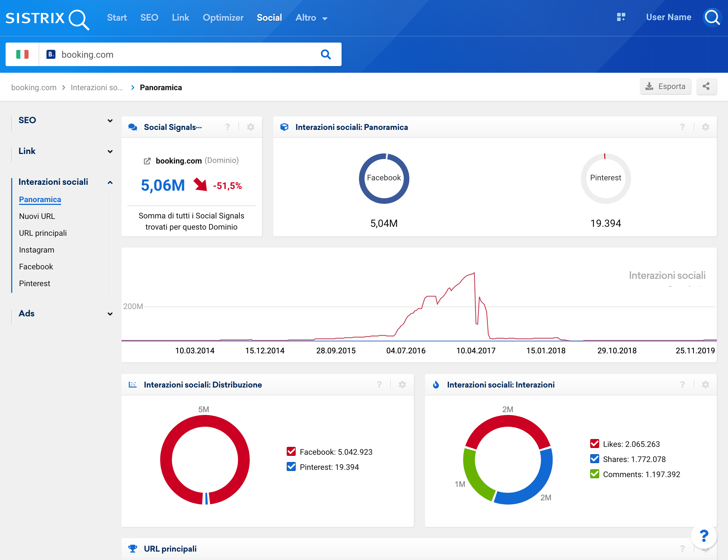Open settings gear for Interazioni sociali: Panoramica
The height and width of the screenshot is (560, 728).
[x=705, y=127]
